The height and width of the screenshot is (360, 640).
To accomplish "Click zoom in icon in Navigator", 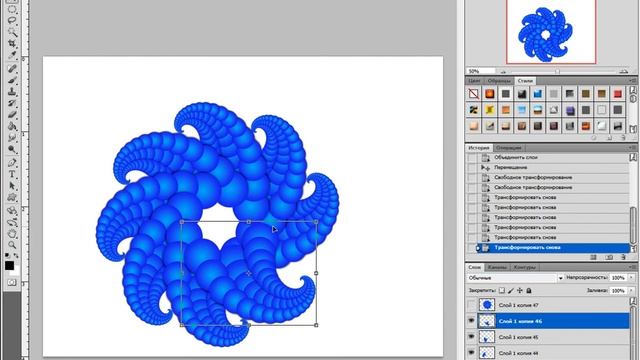I will [x=623, y=71].
